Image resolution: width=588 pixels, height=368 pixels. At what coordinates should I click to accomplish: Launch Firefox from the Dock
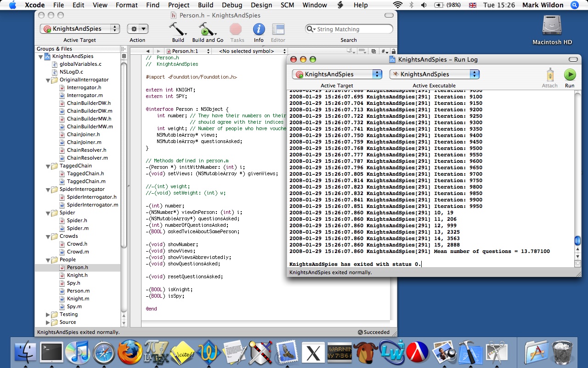tap(130, 352)
